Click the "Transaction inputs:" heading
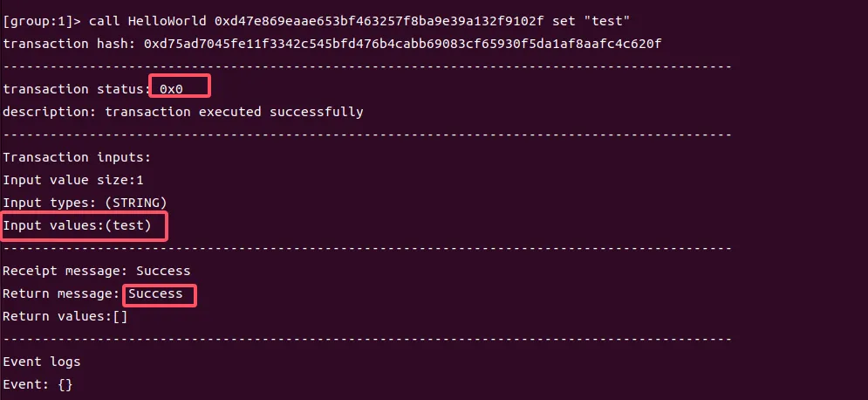868x400 pixels. [x=77, y=157]
